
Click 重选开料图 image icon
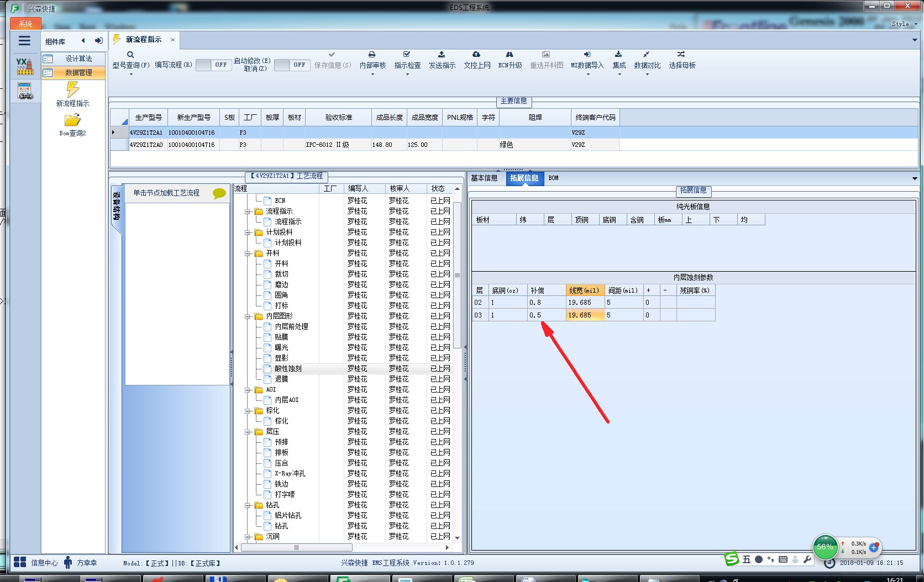546,55
